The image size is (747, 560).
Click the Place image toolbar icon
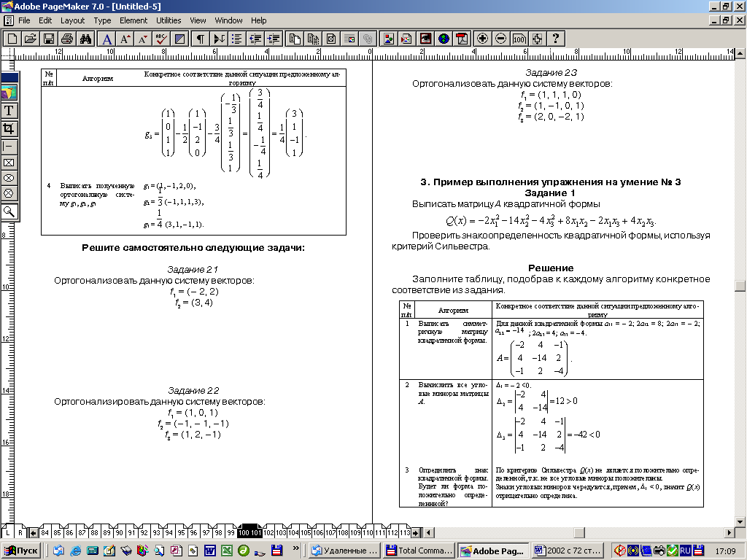coord(388,39)
